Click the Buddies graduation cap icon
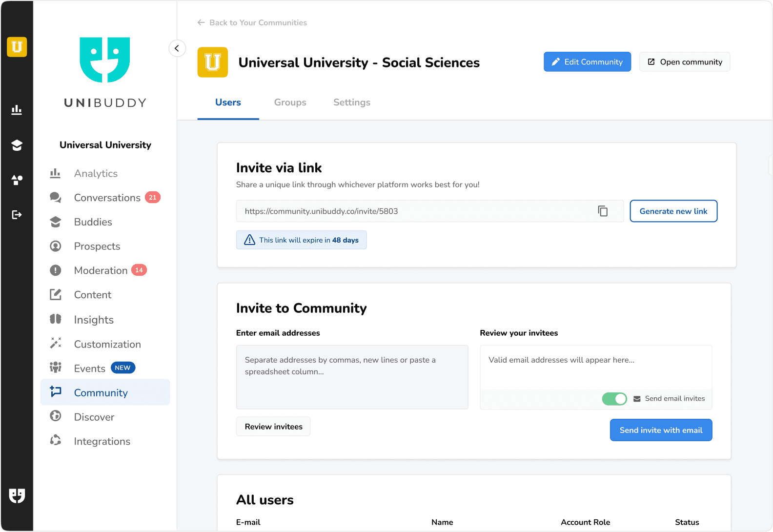This screenshot has height=532, width=773. 55,222
